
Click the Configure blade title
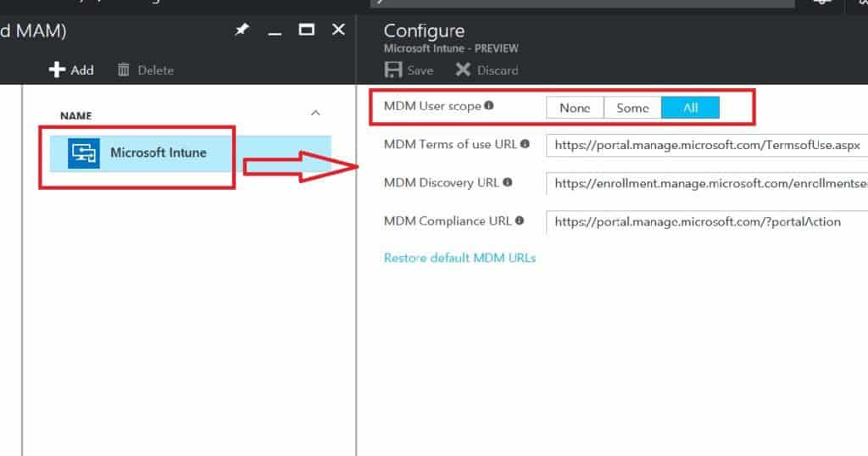point(424,31)
